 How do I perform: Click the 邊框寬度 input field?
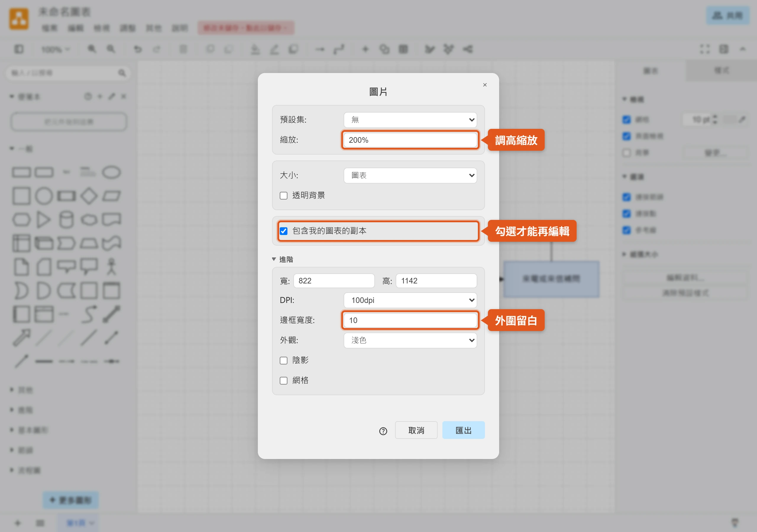[x=410, y=320]
